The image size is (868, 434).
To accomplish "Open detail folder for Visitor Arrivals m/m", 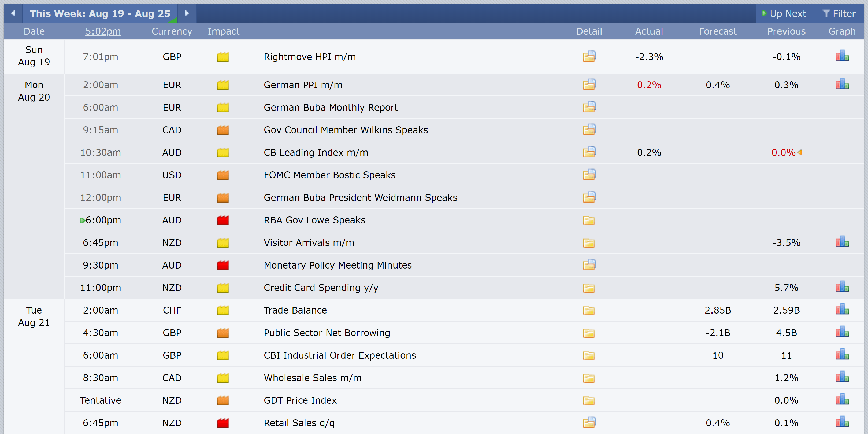I will point(589,243).
